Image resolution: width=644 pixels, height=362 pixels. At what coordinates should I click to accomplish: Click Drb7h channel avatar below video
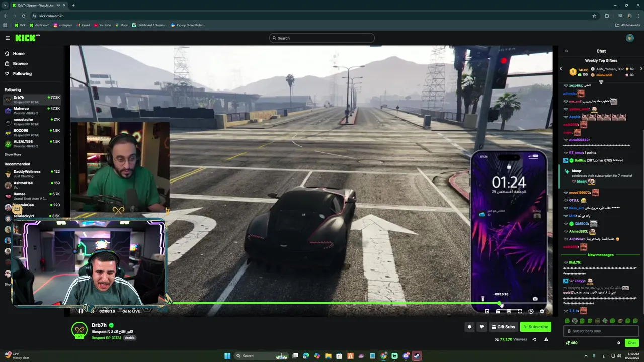click(x=79, y=330)
